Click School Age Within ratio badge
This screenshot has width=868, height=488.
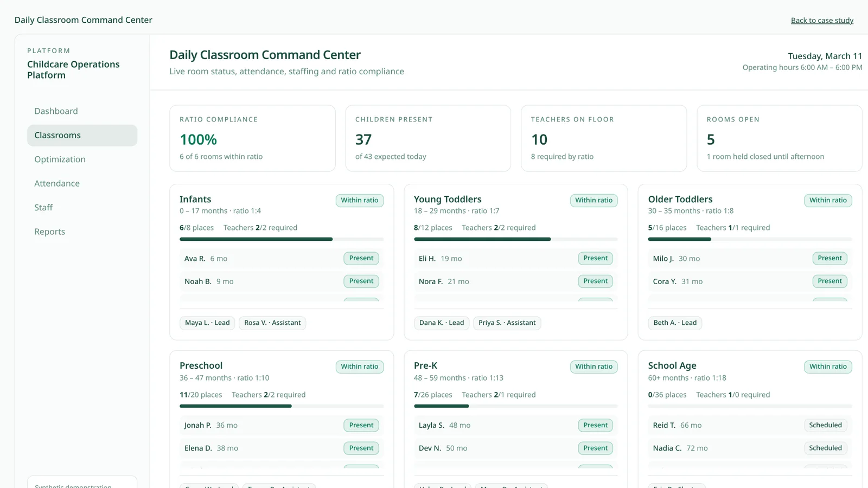pos(828,367)
